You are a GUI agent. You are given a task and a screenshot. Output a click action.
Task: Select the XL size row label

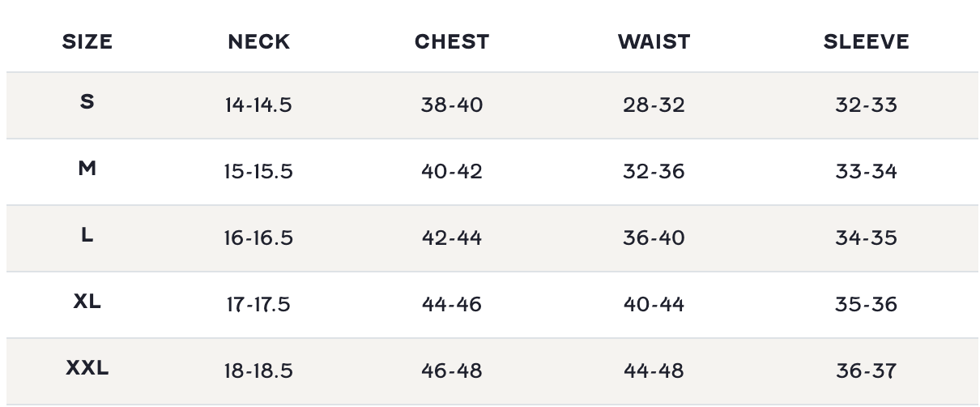87,302
